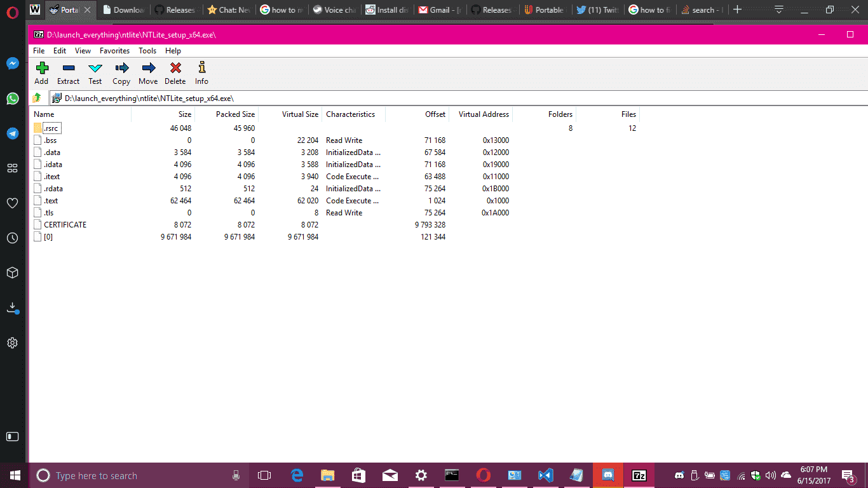The height and width of the screenshot is (488, 868).
Task: Open Microsoft Edge from the taskbar
Action: point(297,475)
